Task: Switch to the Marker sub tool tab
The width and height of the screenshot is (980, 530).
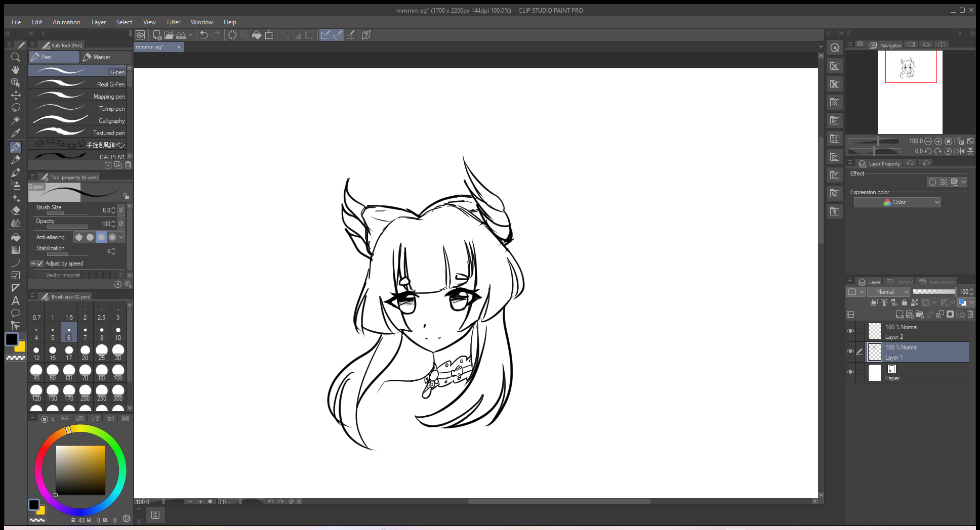Action: pos(107,57)
